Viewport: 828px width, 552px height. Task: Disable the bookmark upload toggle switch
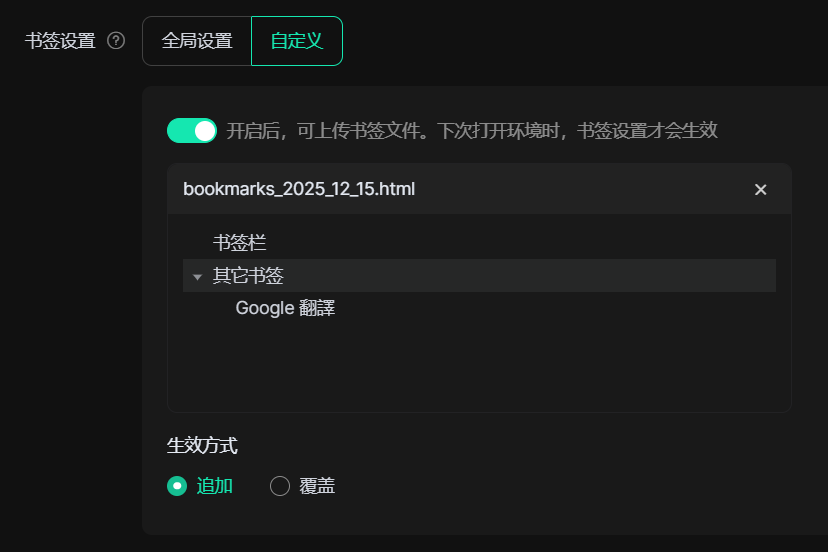coord(192,130)
